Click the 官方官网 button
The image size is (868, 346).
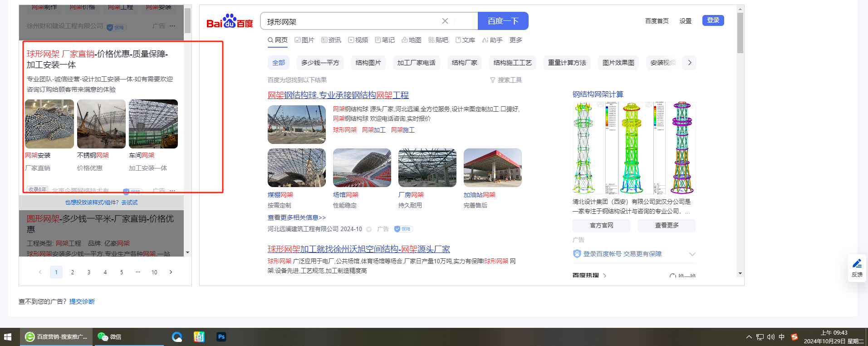coord(602,226)
